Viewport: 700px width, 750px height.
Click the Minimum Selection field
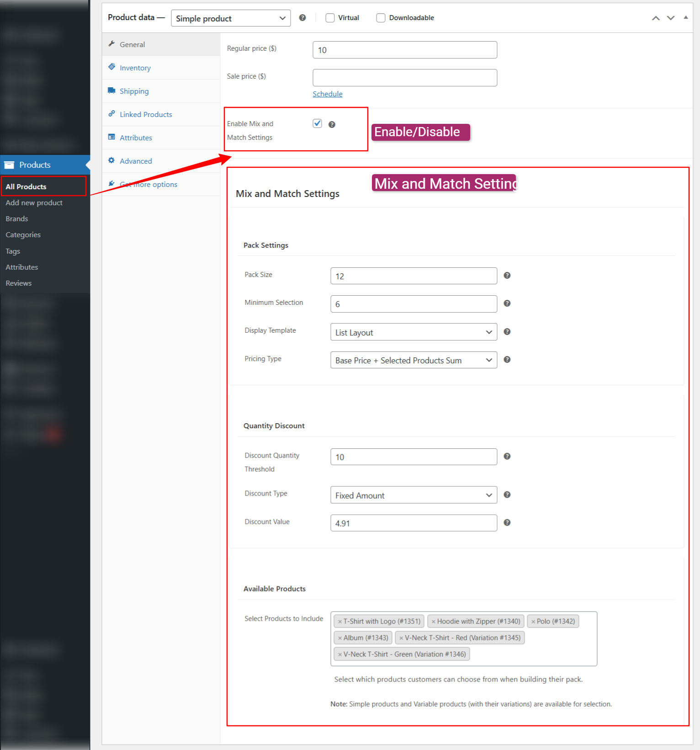414,304
